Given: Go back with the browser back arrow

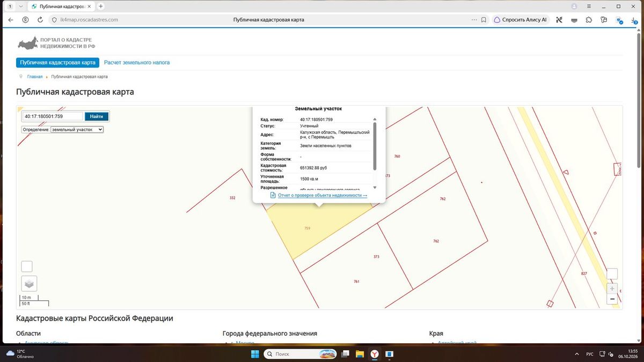Looking at the screenshot, I should pos(11,20).
